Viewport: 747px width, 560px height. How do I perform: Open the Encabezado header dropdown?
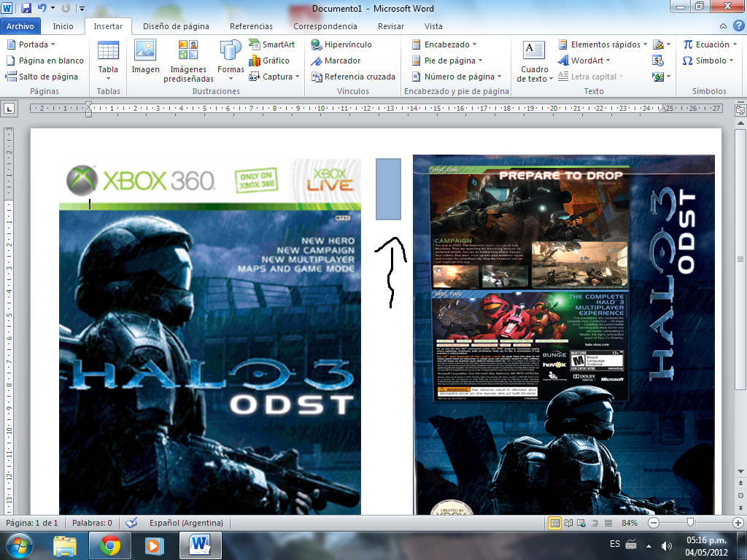pos(444,44)
